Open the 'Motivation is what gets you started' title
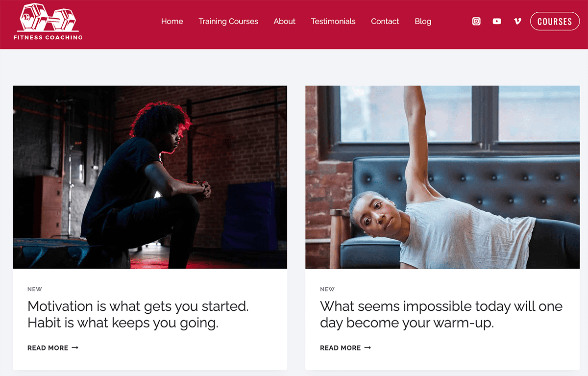This screenshot has height=376, width=588. tap(138, 314)
